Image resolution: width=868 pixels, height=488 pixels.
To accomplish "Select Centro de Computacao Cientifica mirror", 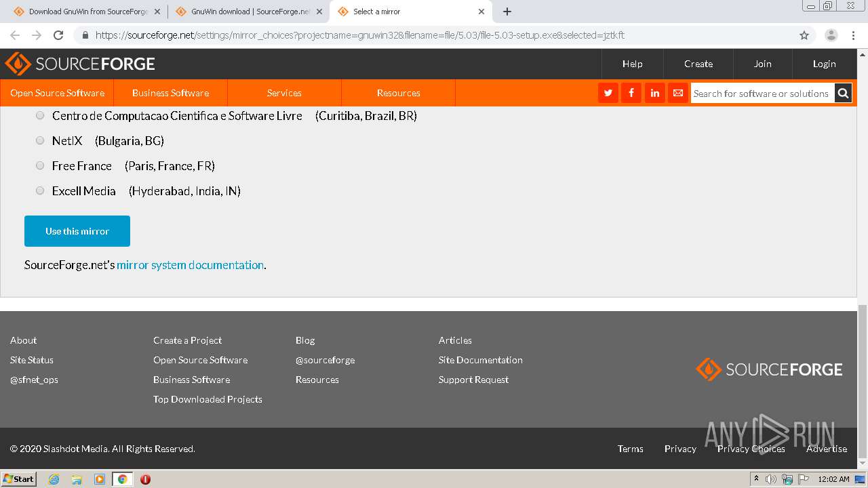I will click(x=40, y=115).
